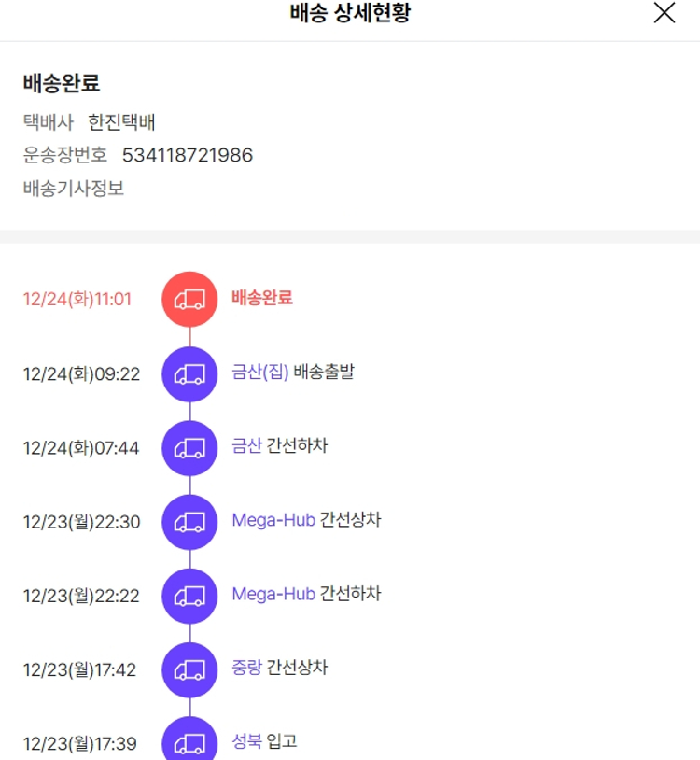The width and height of the screenshot is (700, 760).
Task: Click the truck icon beside 성북 입고
Action: click(x=189, y=742)
